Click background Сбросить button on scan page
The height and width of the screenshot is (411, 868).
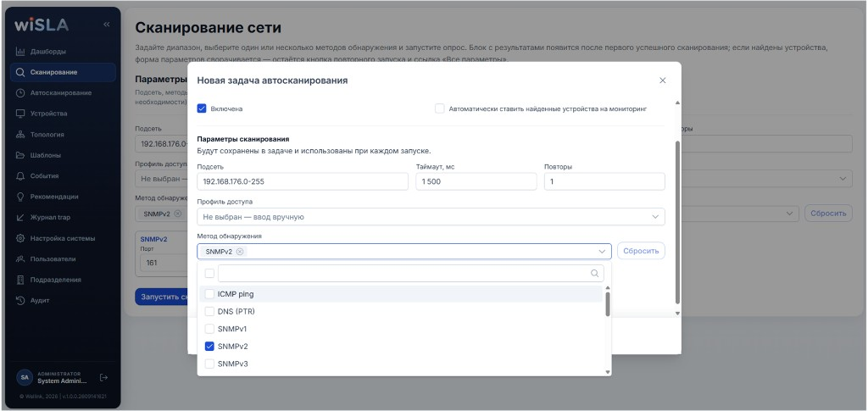(828, 214)
